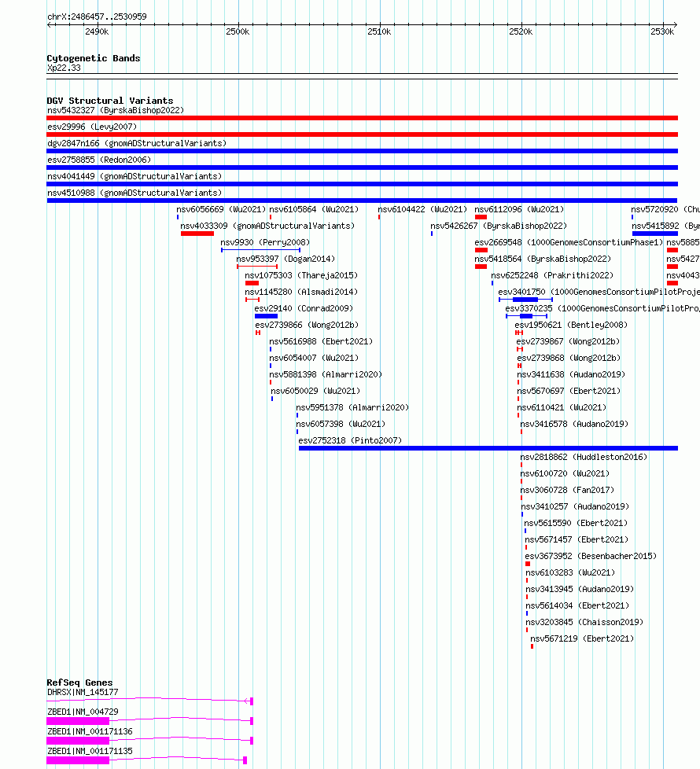Click the esv3370235 1000Genomes blue glyph

pyautogui.click(x=526, y=316)
